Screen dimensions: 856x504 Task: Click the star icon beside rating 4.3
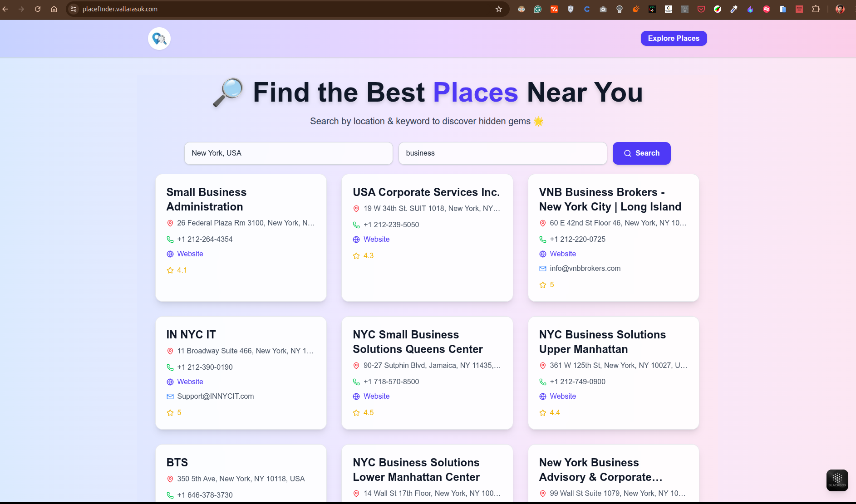pos(356,256)
